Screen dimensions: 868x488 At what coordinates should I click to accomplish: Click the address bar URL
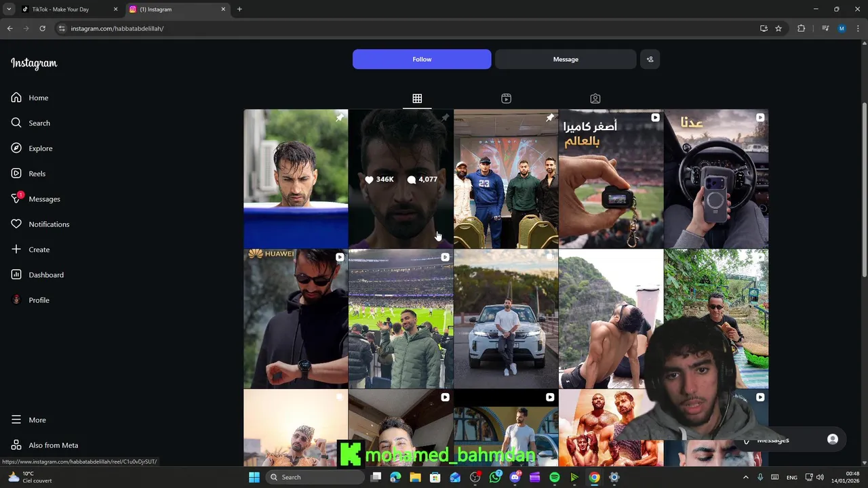click(x=117, y=28)
